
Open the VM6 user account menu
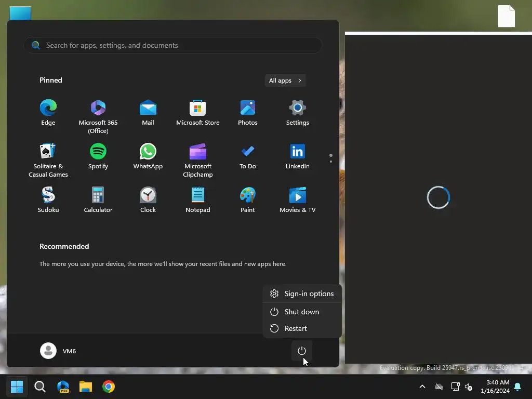click(x=58, y=351)
